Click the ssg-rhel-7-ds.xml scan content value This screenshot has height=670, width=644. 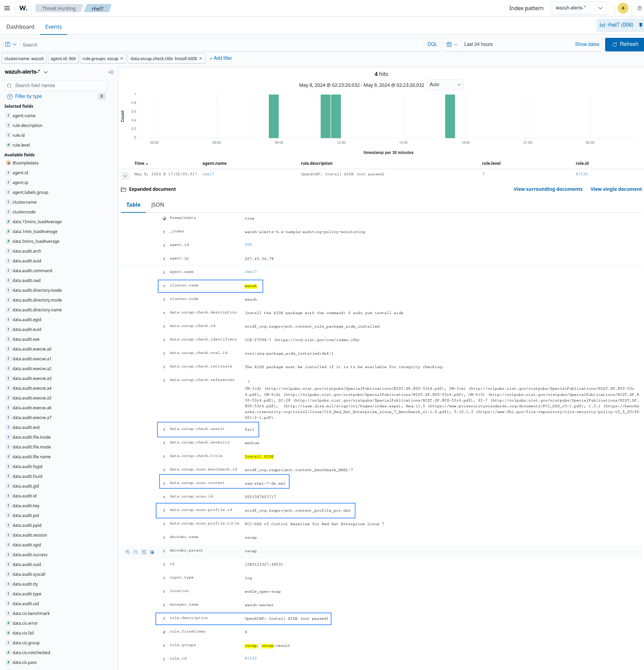point(265,483)
